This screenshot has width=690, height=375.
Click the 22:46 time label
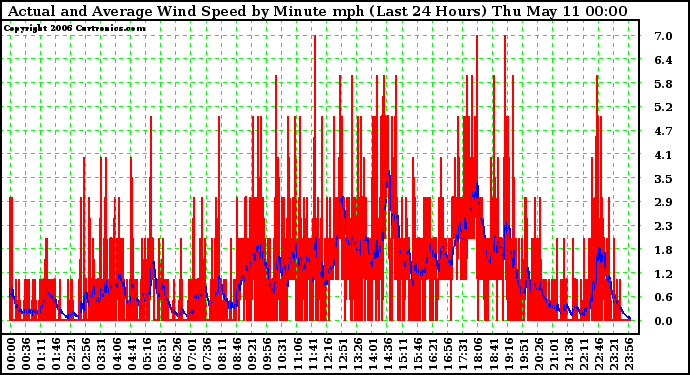point(598,353)
